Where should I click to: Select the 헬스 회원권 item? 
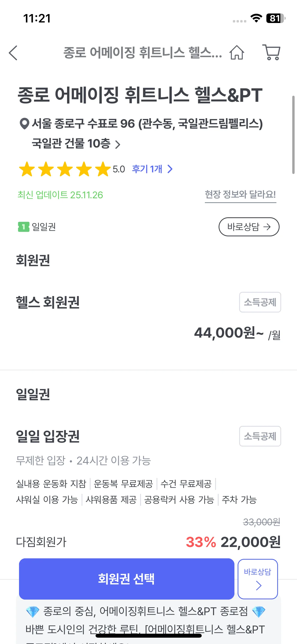click(48, 302)
